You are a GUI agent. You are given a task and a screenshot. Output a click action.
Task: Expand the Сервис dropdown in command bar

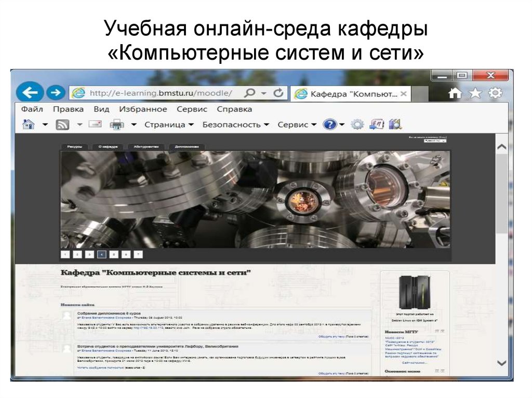[x=297, y=125]
